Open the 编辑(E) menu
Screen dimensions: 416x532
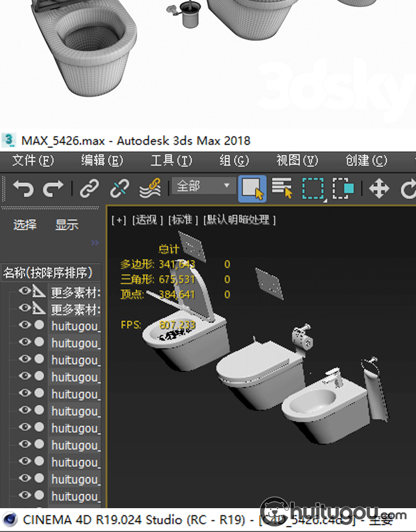point(102,161)
